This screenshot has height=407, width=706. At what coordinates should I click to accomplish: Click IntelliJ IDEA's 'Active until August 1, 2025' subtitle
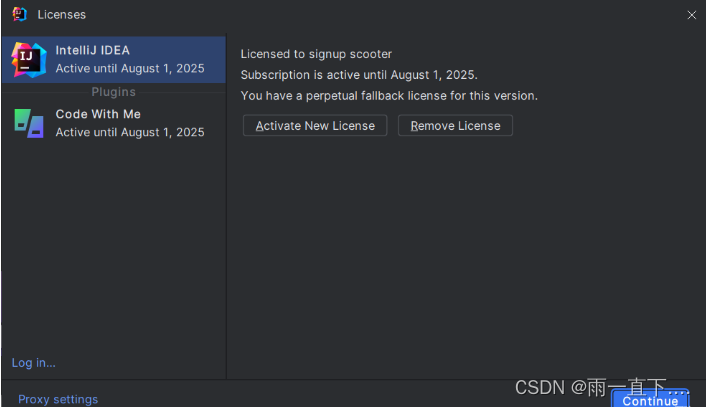coord(130,69)
